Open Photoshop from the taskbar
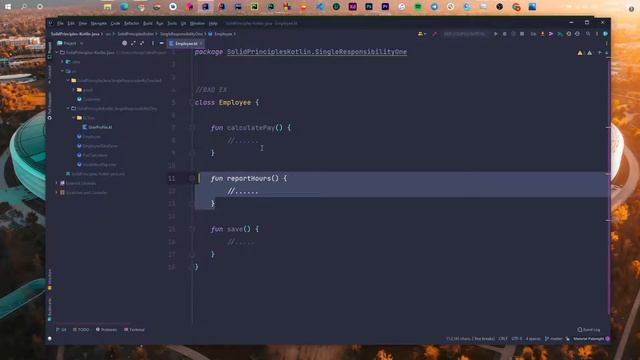This screenshot has height=360, width=640. (369, 7)
